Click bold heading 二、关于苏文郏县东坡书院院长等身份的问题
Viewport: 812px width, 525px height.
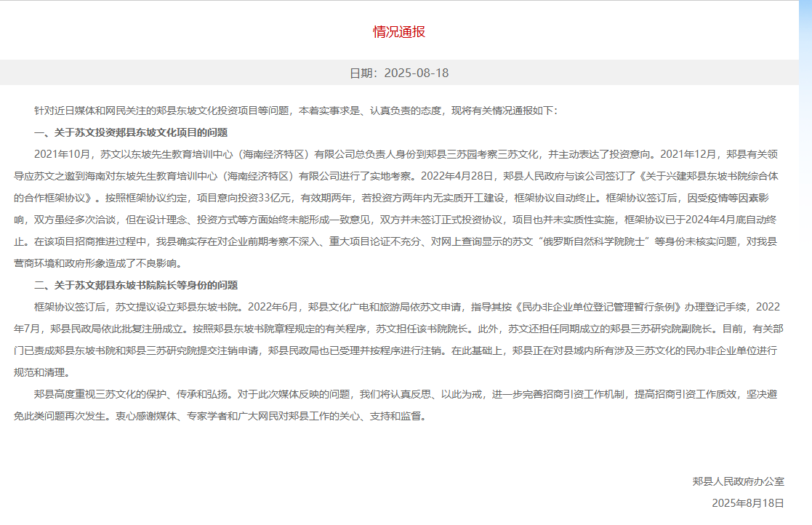click(x=136, y=286)
